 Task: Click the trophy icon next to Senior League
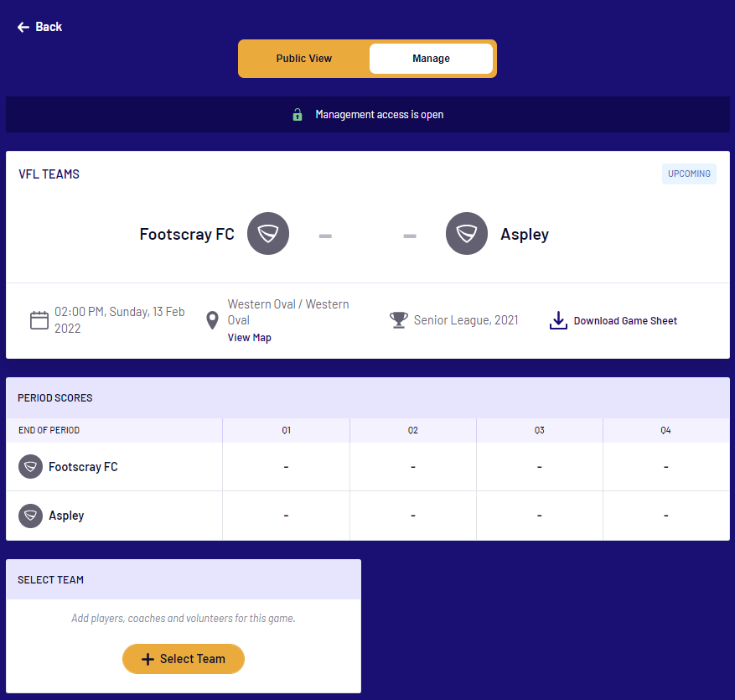click(x=399, y=320)
